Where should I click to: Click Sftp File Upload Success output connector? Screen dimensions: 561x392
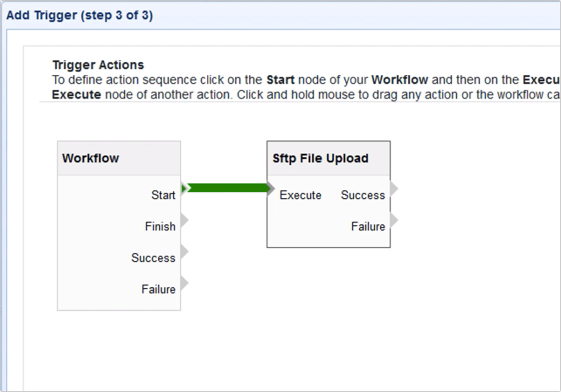pyautogui.click(x=394, y=189)
